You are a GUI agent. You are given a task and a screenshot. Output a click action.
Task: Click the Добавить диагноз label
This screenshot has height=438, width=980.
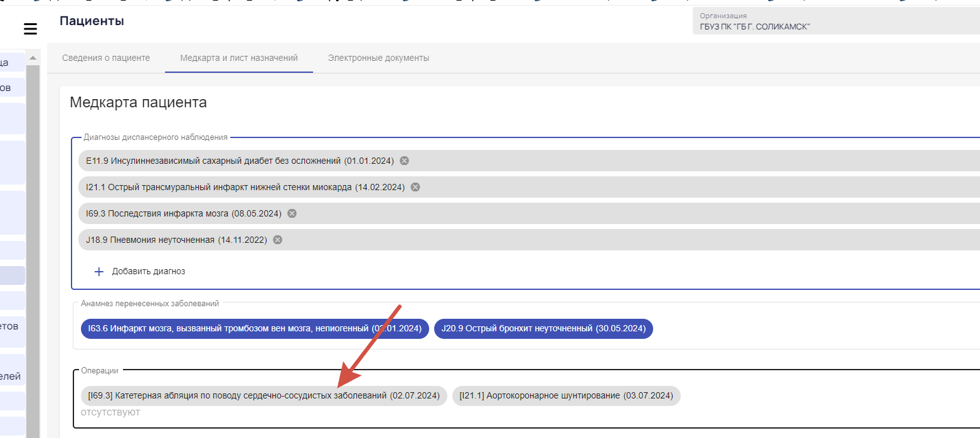[x=149, y=272]
